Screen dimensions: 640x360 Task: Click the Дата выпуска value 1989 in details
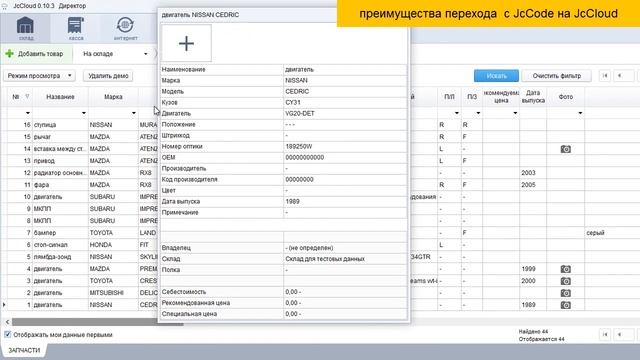[x=292, y=202]
